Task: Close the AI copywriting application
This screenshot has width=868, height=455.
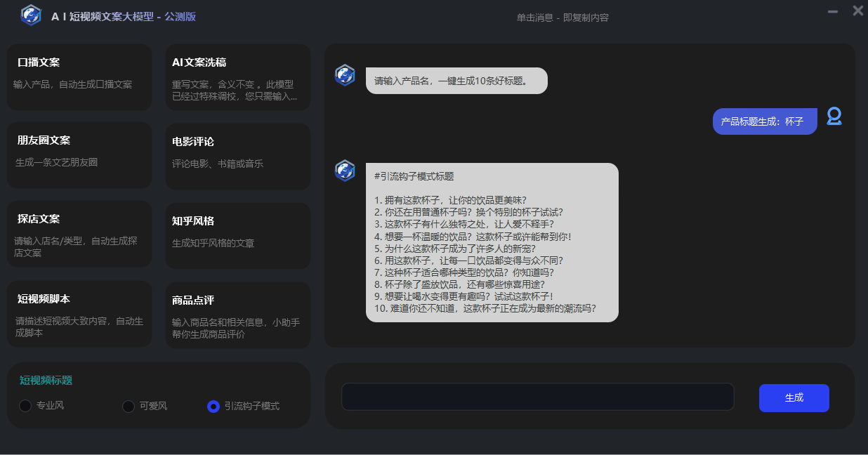Action: pos(857,11)
